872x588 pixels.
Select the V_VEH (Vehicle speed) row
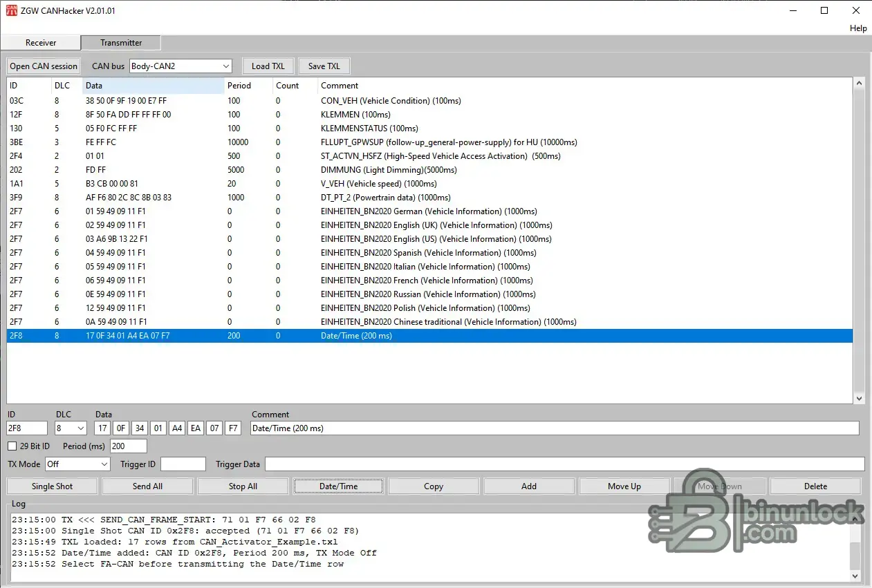point(429,184)
